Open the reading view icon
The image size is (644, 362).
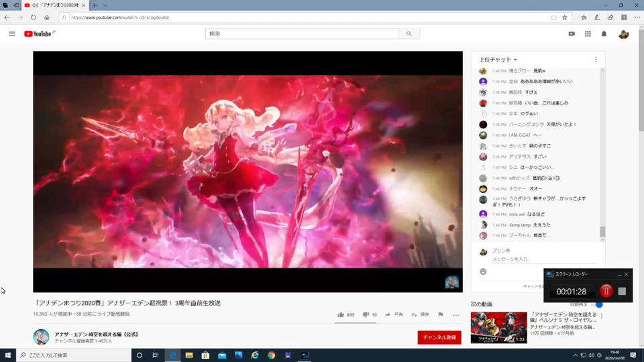[x=553, y=17]
